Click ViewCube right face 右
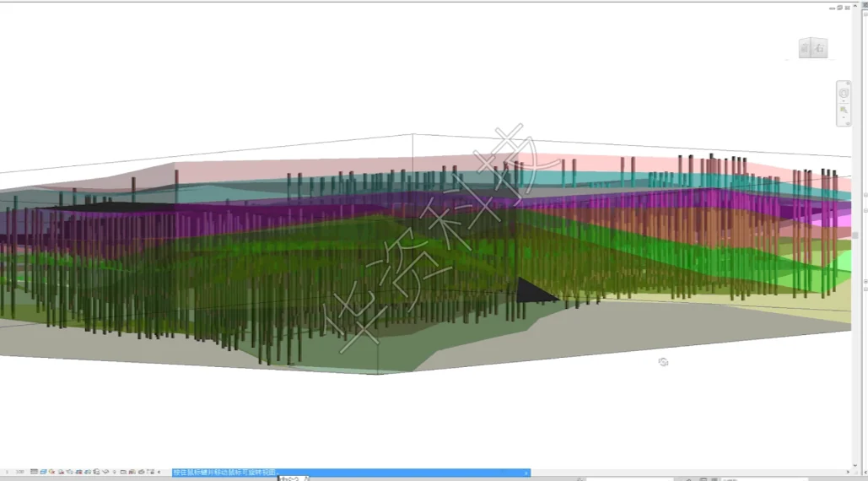This screenshot has width=868, height=481. 820,48
